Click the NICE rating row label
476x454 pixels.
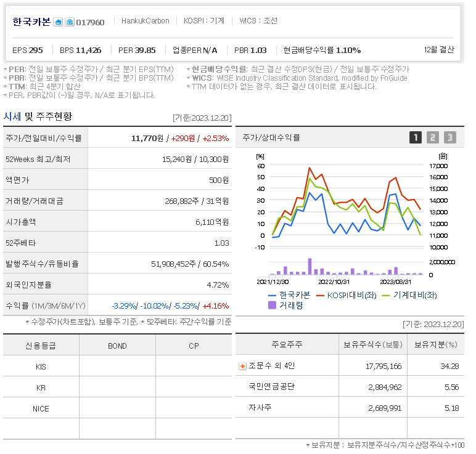(x=41, y=409)
